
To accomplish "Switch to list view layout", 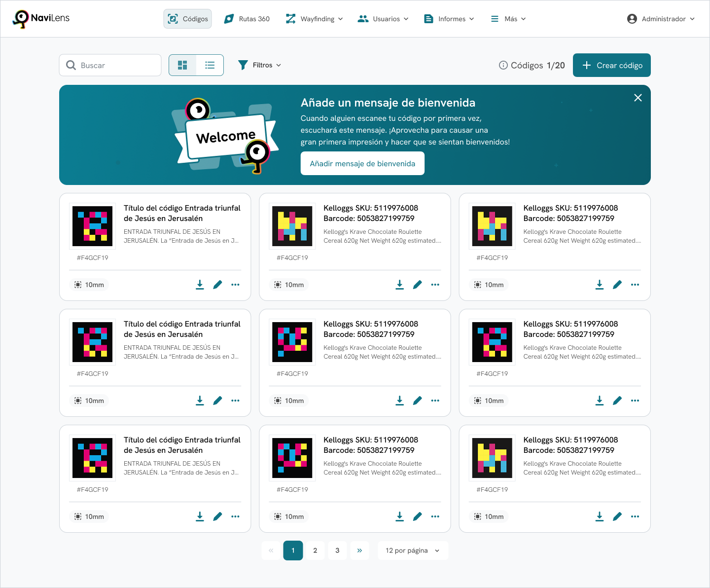I will [210, 65].
